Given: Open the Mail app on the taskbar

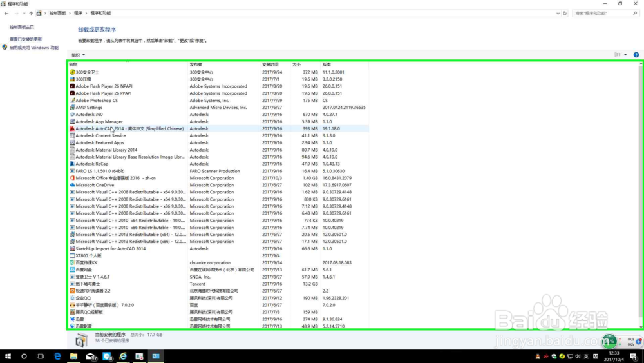Looking at the screenshot, I should [91, 357].
